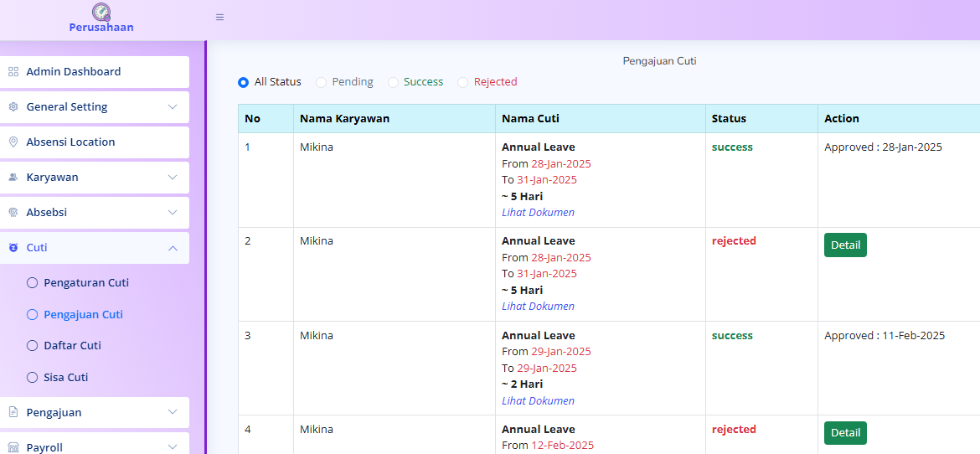Image resolution: width=980 pixels, height=454 pixels.
Task: Select the Rejected status radio button
Action: click(463, 82)
